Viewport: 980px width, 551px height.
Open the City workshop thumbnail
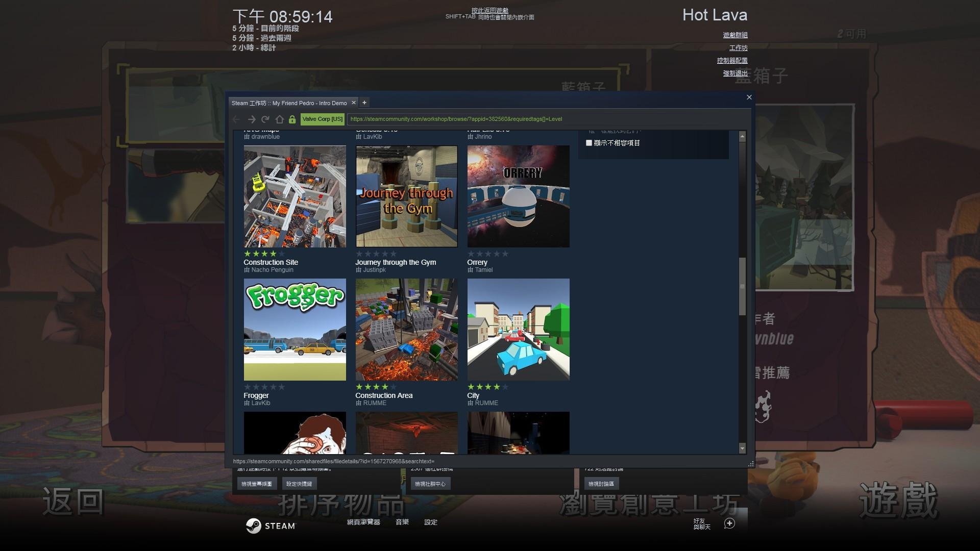(518, 330)
